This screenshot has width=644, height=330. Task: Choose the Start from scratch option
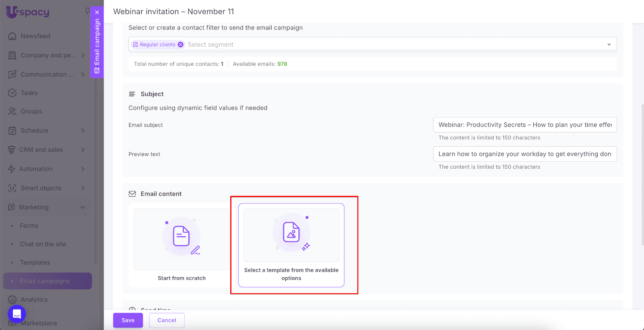tap(182, 246)
